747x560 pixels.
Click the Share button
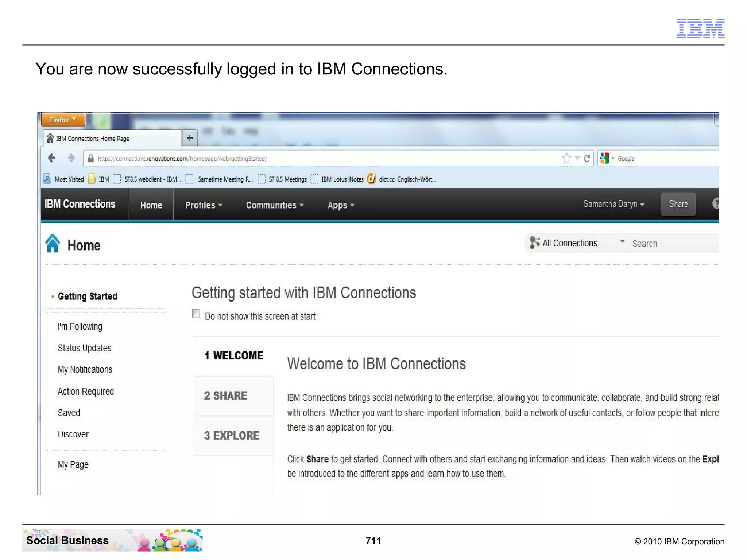tap(678, 204)
